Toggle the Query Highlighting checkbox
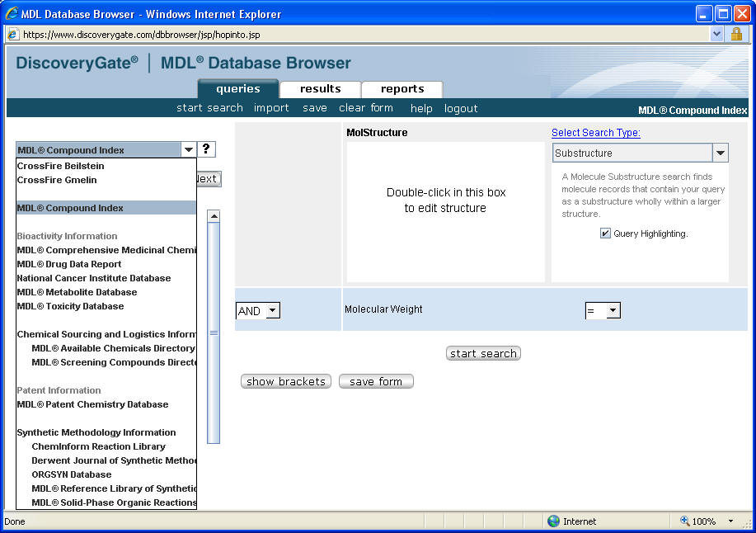Screen dimensions: 756x533 coord(606,233)
